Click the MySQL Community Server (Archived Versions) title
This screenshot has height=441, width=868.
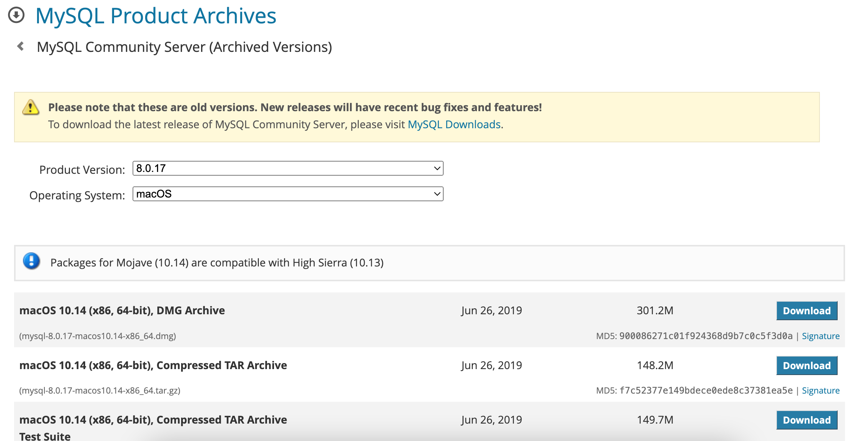[184, 47]
